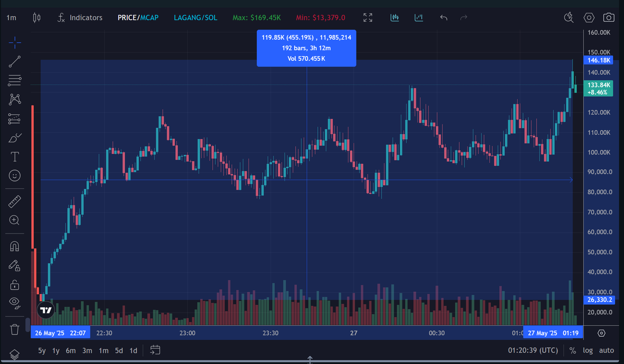
Task: Redo the last chart action
Action: (x=464, y=18)
